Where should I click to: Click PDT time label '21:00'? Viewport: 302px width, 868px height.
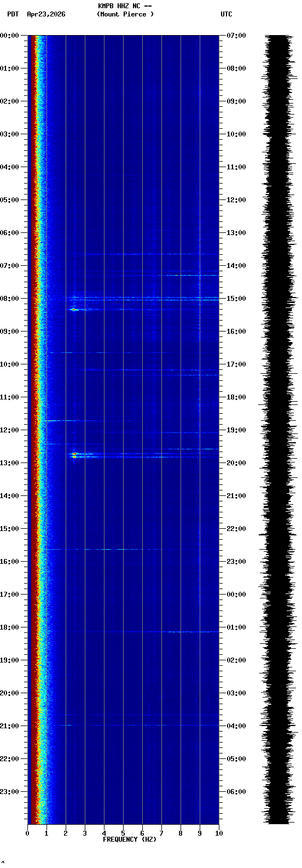click(x=10, y=726)
